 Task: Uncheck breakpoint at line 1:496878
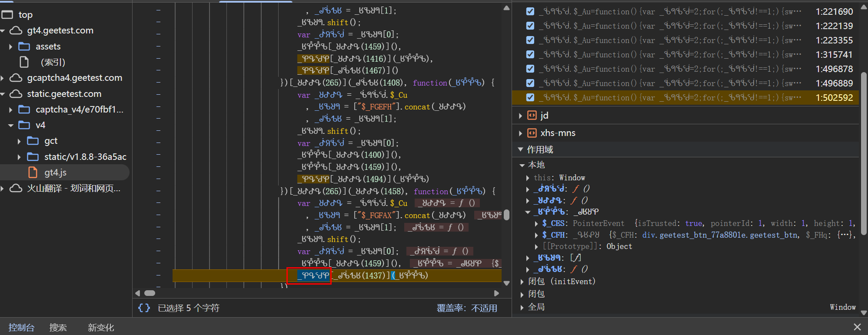pos(530,69)
